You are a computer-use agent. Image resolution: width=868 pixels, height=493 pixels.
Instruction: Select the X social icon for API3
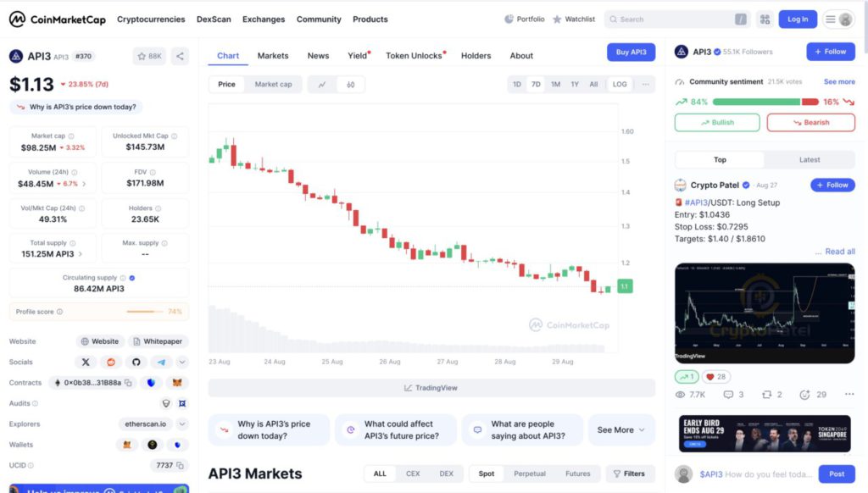[86, 362]
